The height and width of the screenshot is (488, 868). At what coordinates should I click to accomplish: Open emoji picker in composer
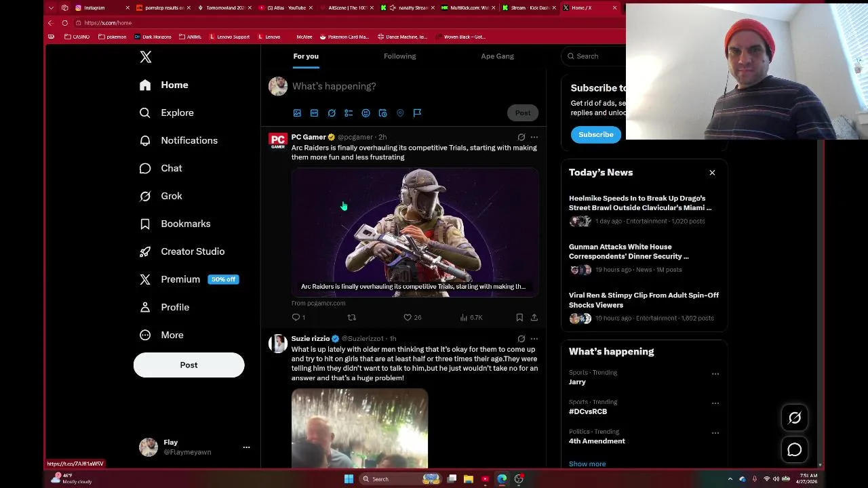(x=366, y=113)
